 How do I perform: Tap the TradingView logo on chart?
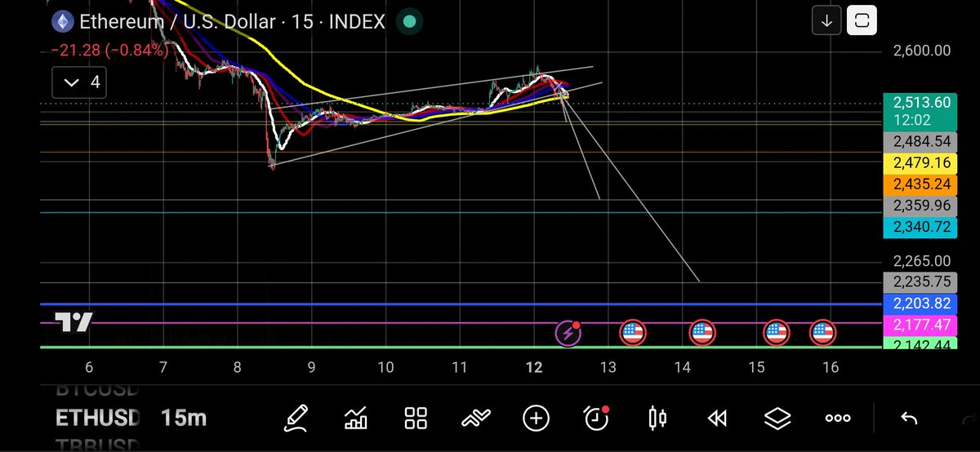73,322
